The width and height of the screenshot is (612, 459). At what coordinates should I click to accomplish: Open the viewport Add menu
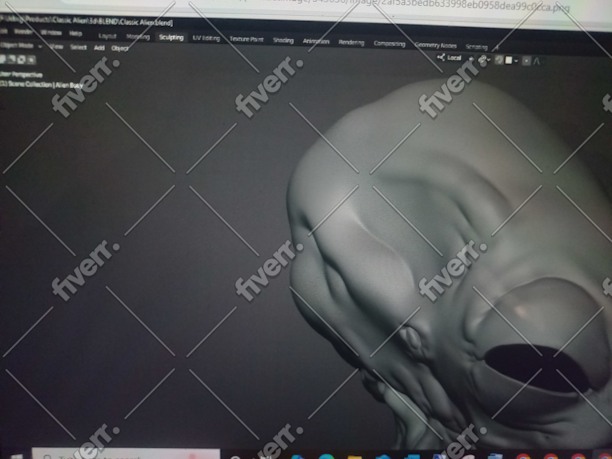coord(99,48)
